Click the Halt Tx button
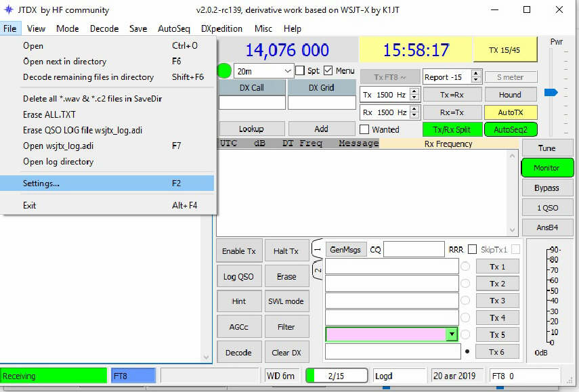The height and width of the screenshot is (392, 579). pos(286,251)
